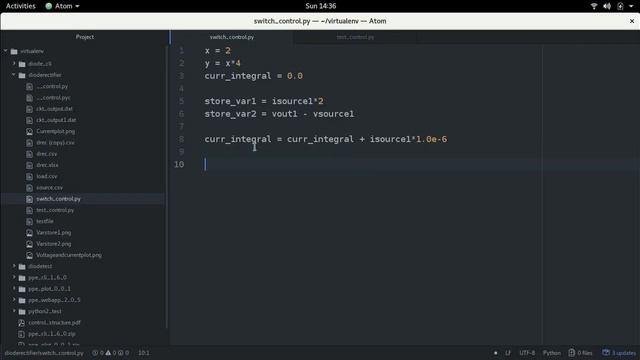Switch to the switch_control.py tab

232,37
